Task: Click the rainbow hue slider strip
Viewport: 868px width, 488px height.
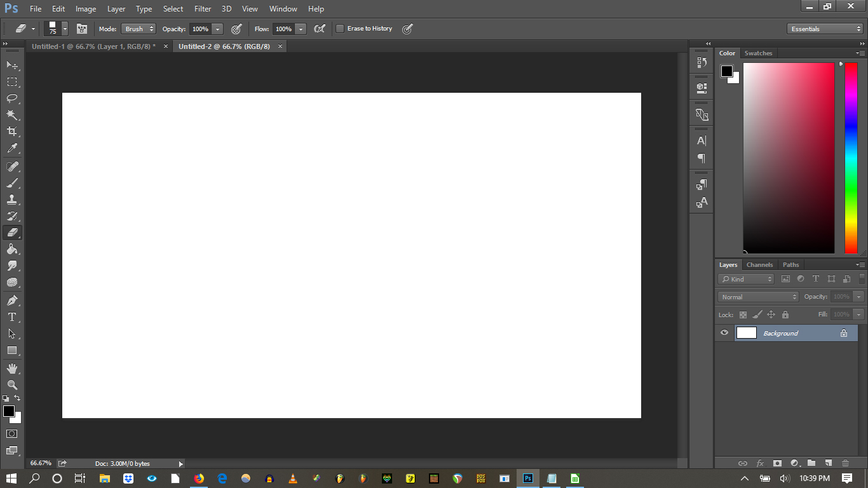Action: click(x=851, y=158)
